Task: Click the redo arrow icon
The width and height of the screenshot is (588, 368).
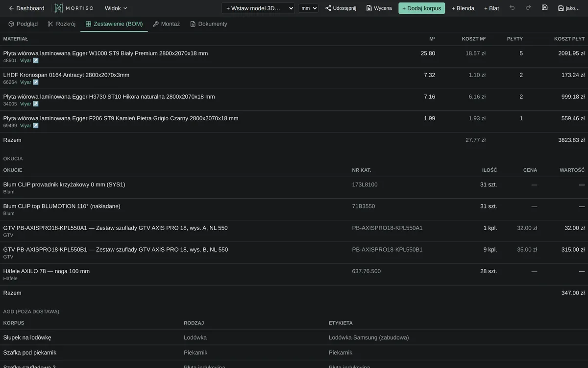Action: tap(528, 8)
